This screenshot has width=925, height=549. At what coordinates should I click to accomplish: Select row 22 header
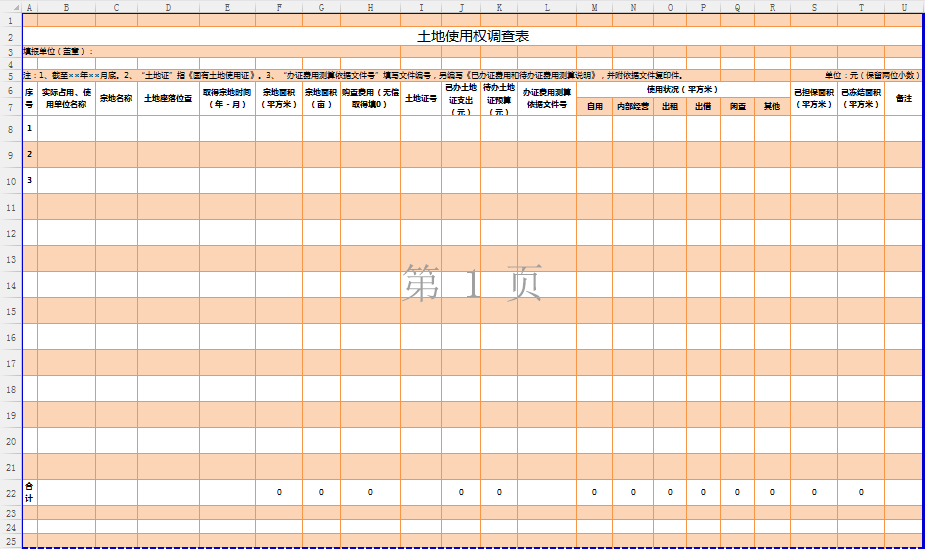[10, 492]
